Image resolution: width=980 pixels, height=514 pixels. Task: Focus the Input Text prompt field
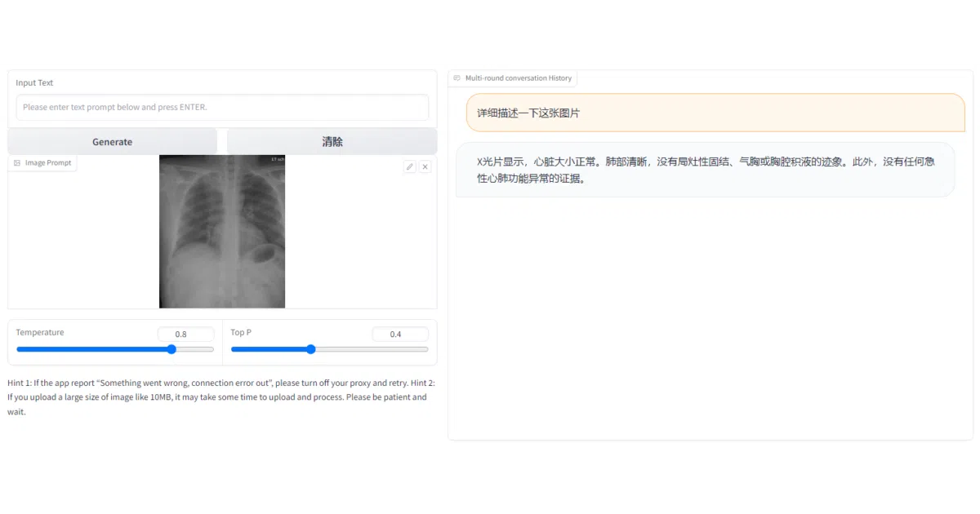(222, 107)
